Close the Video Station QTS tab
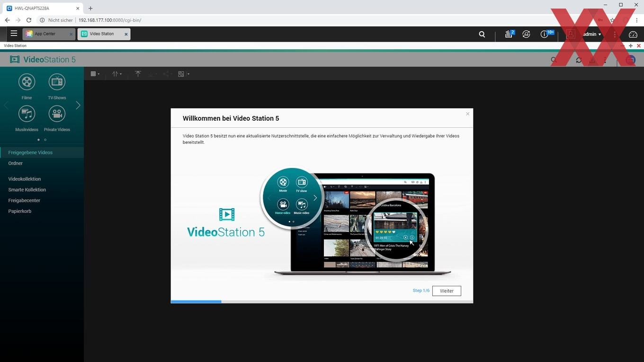Viewport: 644px width, 362px height. coord(126,34)
